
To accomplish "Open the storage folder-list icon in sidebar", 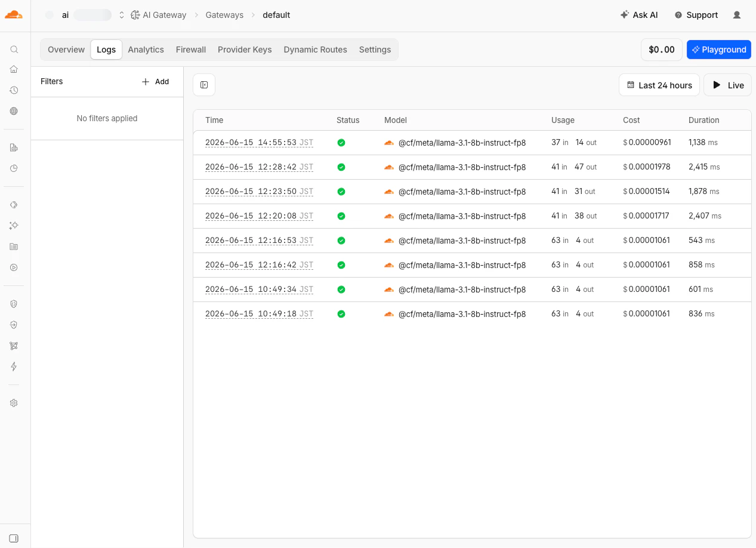I will click(x=14, y=247).
